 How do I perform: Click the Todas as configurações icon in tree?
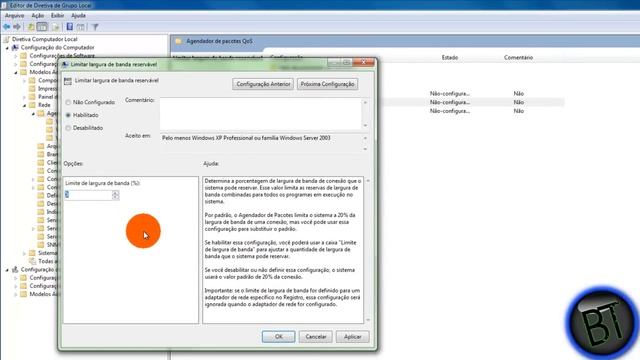pyautogui.click(x=32, y=261)
